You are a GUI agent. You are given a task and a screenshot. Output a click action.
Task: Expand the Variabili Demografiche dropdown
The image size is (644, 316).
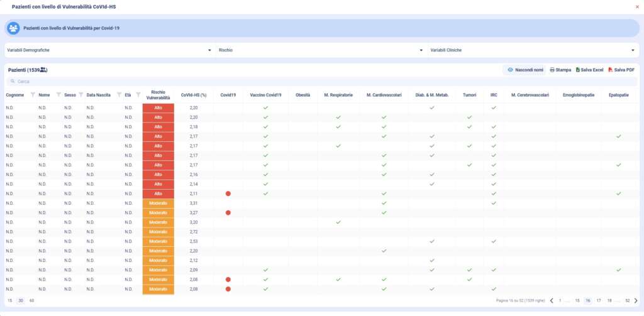click(x=108, y=50)
